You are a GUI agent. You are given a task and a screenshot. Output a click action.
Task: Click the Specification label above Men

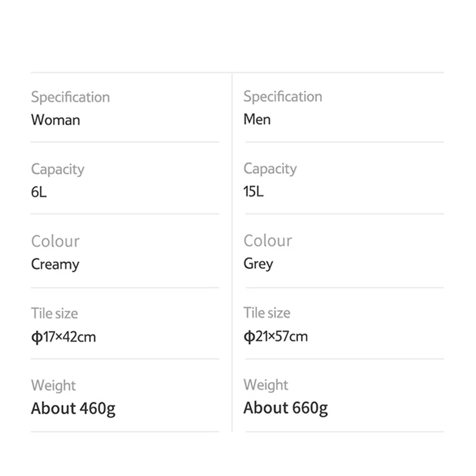[x=283, y=96]
